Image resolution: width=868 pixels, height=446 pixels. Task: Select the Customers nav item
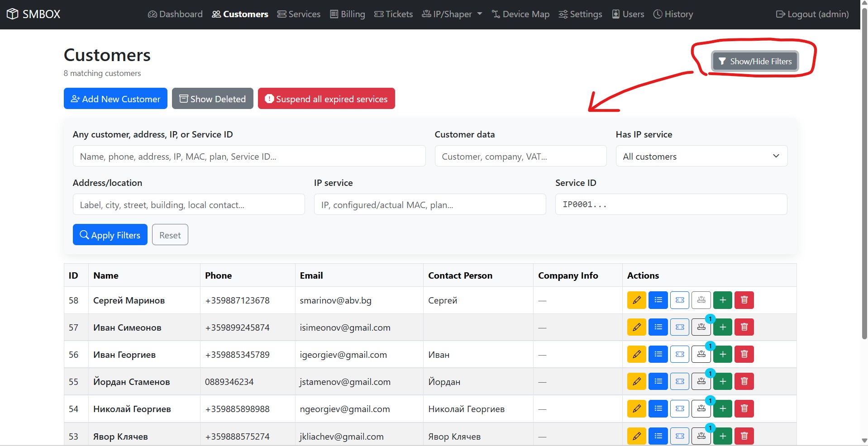(240, 14)
